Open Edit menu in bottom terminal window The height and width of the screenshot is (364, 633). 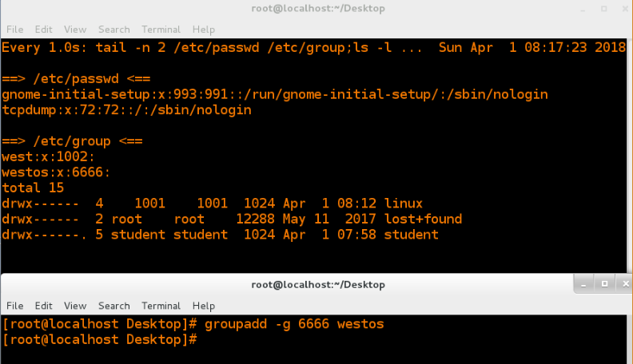point(44,306)
